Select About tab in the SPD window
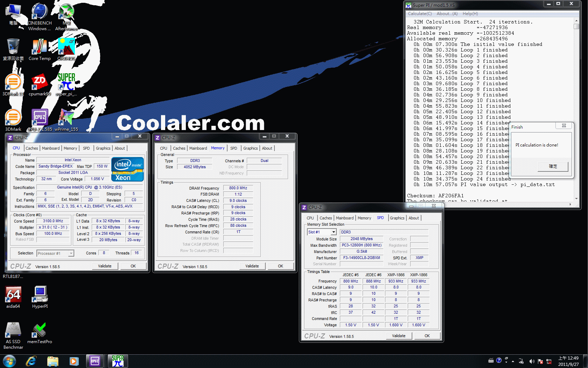The height and width of the screenshot is (368, 588). click(x=413, y=218)
